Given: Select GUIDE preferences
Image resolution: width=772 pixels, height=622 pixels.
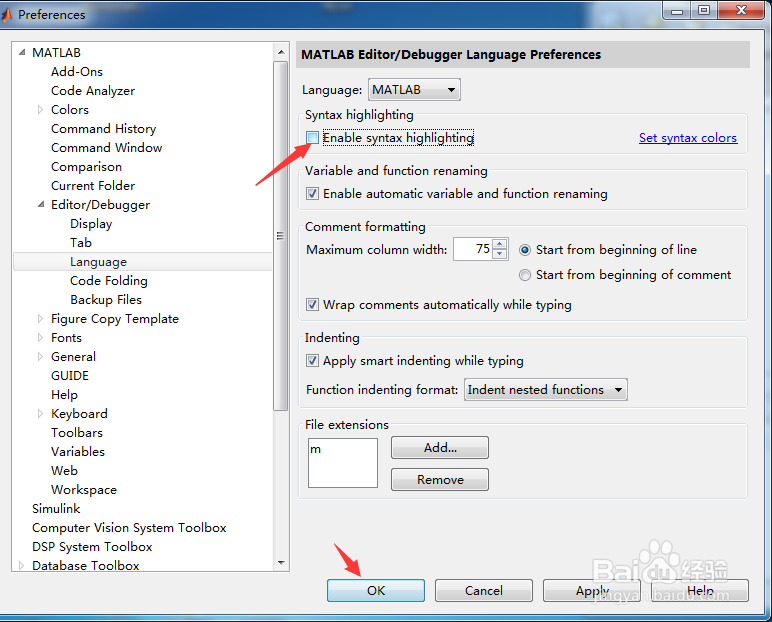Looking at the screenshot, I should click(x=70, y=376).
